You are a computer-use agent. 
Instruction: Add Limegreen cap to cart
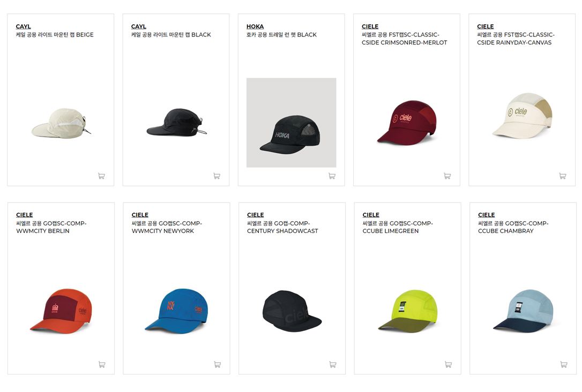449,365
